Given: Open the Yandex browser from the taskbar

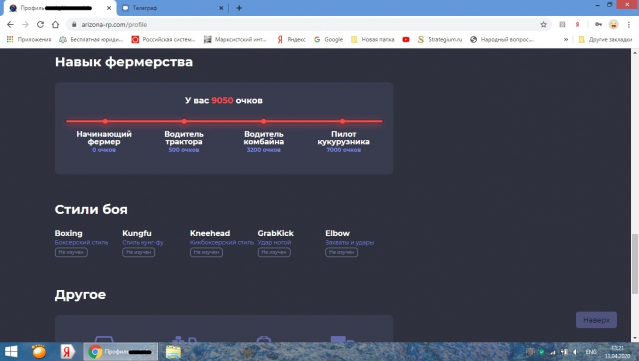Looking at the screenshot, I should click(67, 351).
